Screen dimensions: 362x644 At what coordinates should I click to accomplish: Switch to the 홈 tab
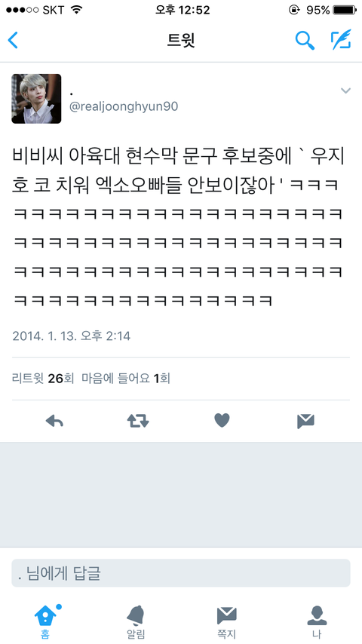pyautogui.click(x=45, y=621)
